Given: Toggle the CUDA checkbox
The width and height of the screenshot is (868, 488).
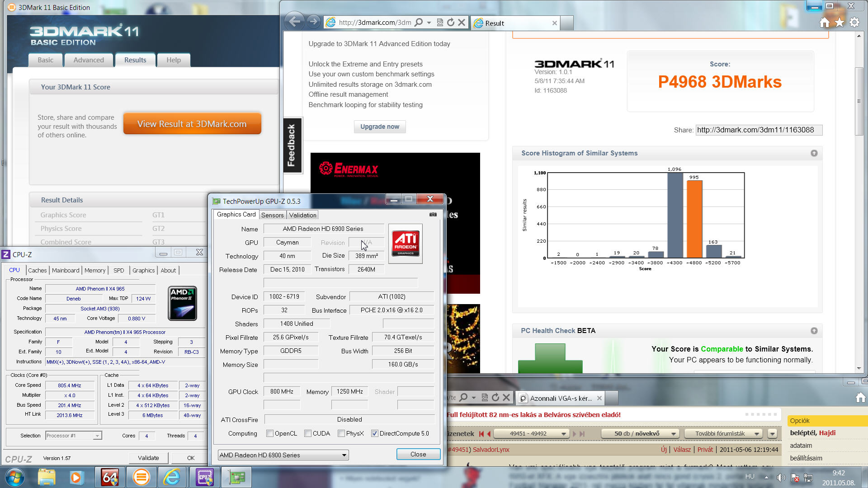Looking at the screenshot, I should click(308, 433).
